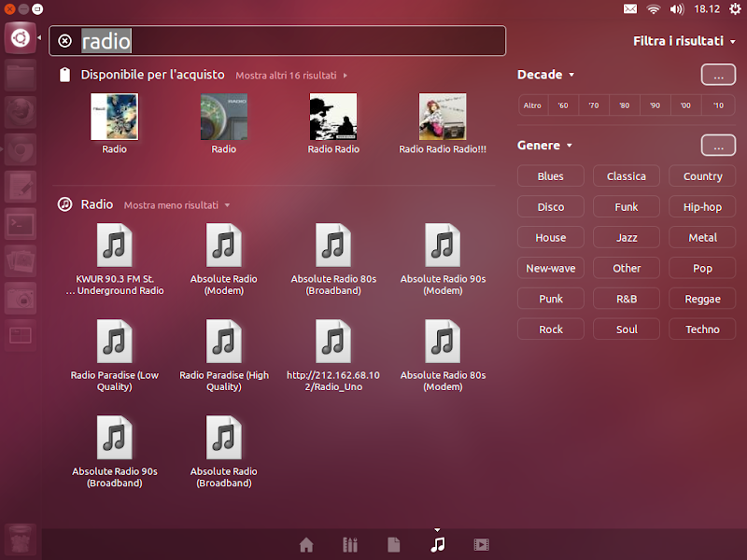Screen dimensions: 747x560
Task: Open KWUR 90.3 FM Underground Radio station
Action: [114, 259]
